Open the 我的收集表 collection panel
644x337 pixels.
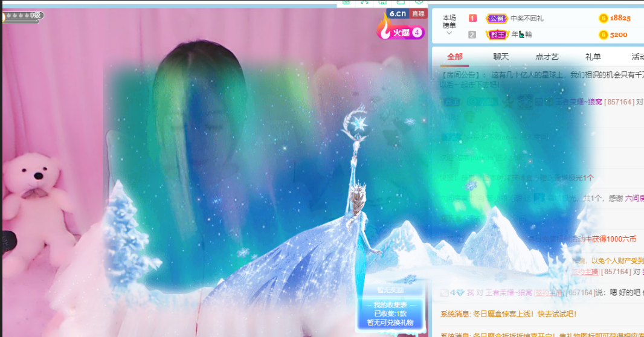[x=390, y=305]
